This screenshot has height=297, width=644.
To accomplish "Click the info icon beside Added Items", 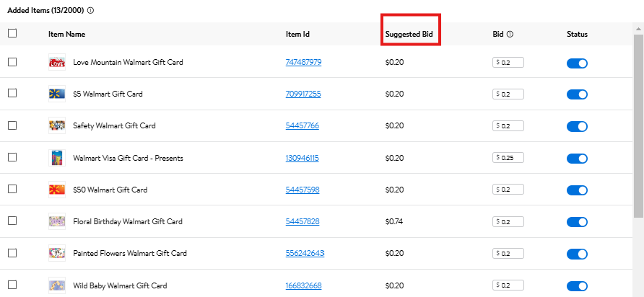I will [x=90, y=11].
